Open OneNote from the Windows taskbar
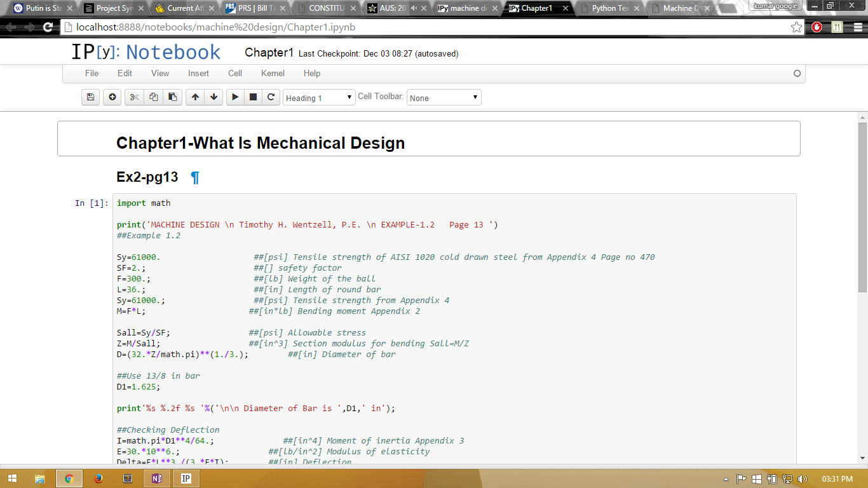 [x=156, y=478]
